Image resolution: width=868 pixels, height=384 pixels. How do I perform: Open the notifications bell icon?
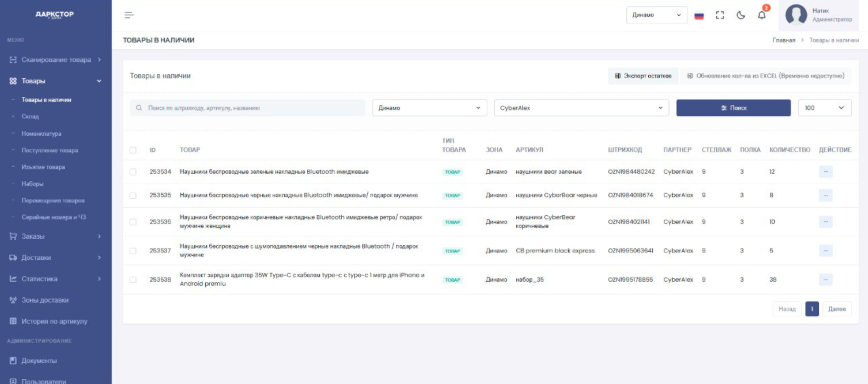pos(762,15)
